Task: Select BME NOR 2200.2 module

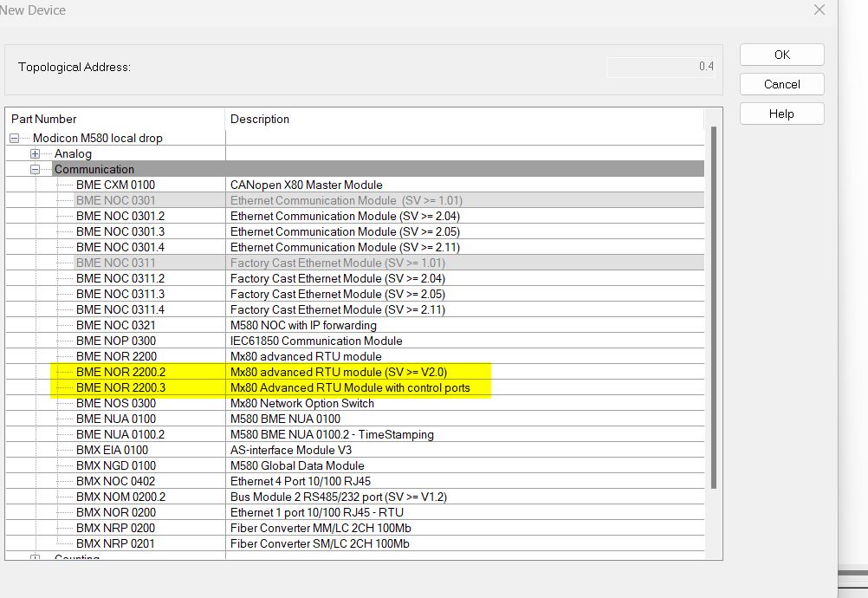Action: coord(120,372)
